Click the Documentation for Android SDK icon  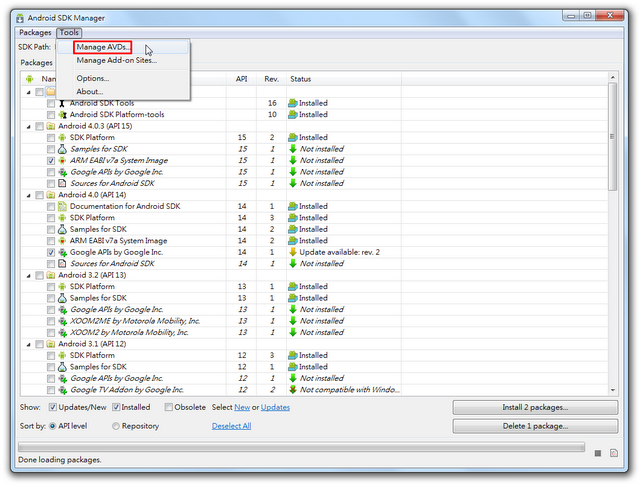pos(62,206)
